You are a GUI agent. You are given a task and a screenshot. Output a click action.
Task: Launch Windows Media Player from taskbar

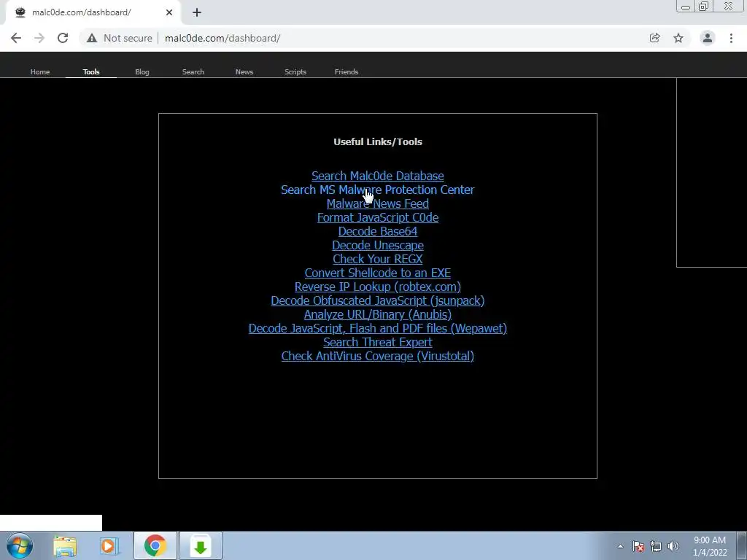pos(109,545)
